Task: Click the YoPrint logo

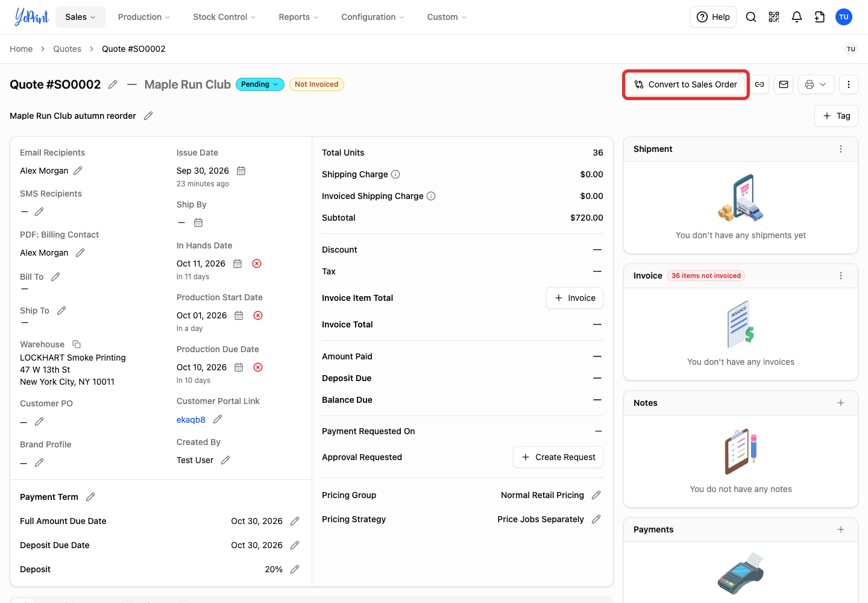Action: coord(31,17)
